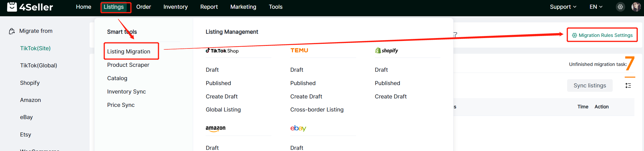
Task: Open Migration Rules Settings
Action: tap(602, 35)
